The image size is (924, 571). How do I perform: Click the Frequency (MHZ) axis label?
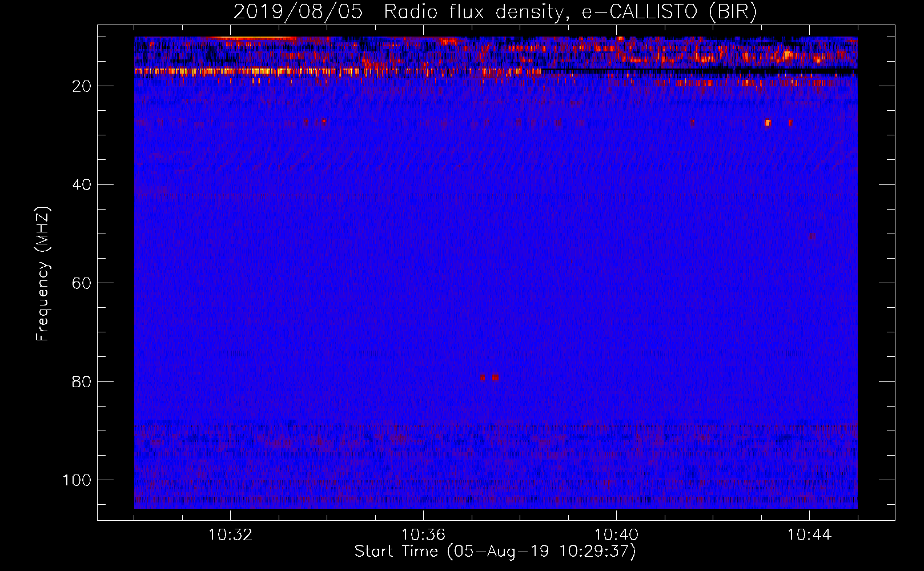43,274
